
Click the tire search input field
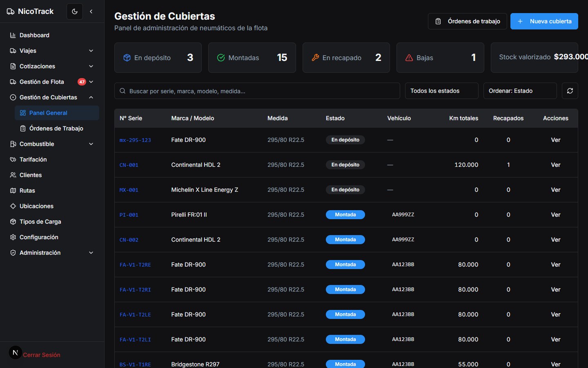click(257, 91)
